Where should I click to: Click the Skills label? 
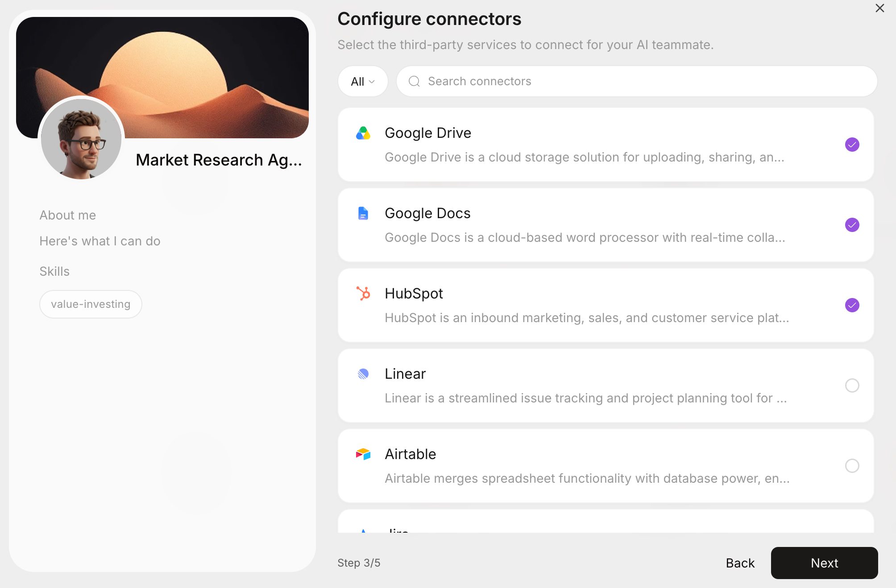coord(54,271)
